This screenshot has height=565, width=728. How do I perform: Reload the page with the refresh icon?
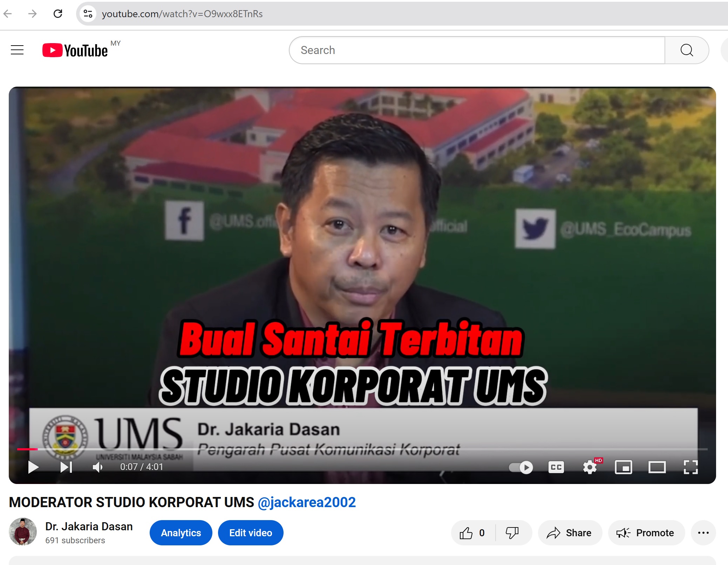click(58, 14)
